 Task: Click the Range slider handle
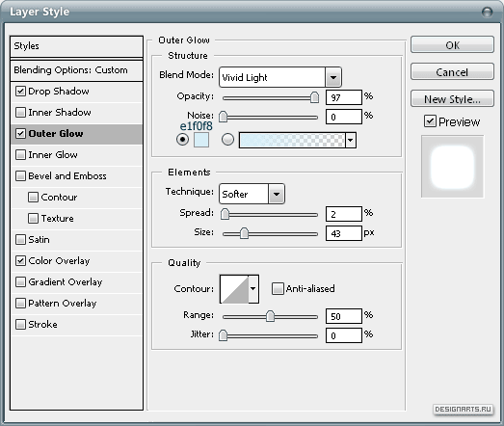271,316
